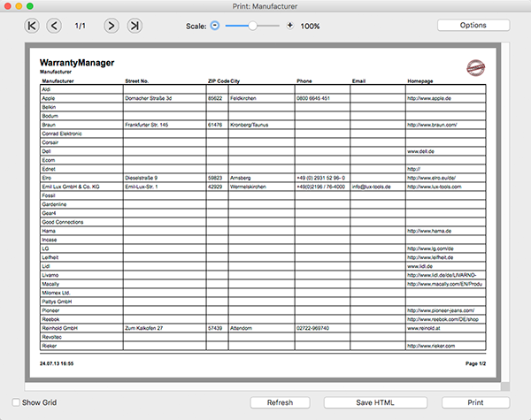Select the Corsair manufacturer cell
The image size is (531, 420).
[81, 142]
